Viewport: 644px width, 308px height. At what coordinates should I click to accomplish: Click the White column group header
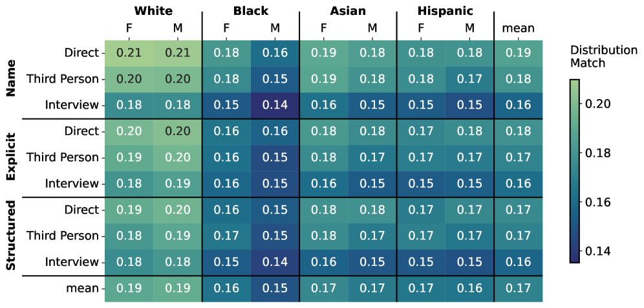pyautogui.click(x=153, y=11)
